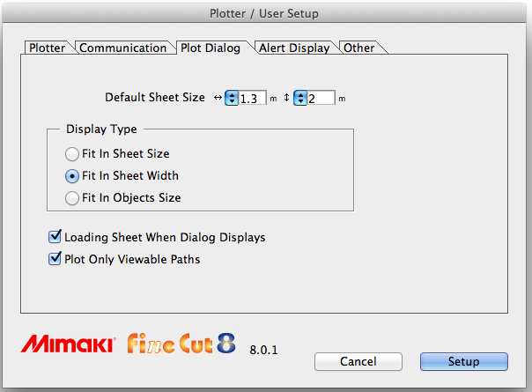This screenshot has width=532, height=392.
Task: Go to the Alert Display tab
Action: point(294,48)
